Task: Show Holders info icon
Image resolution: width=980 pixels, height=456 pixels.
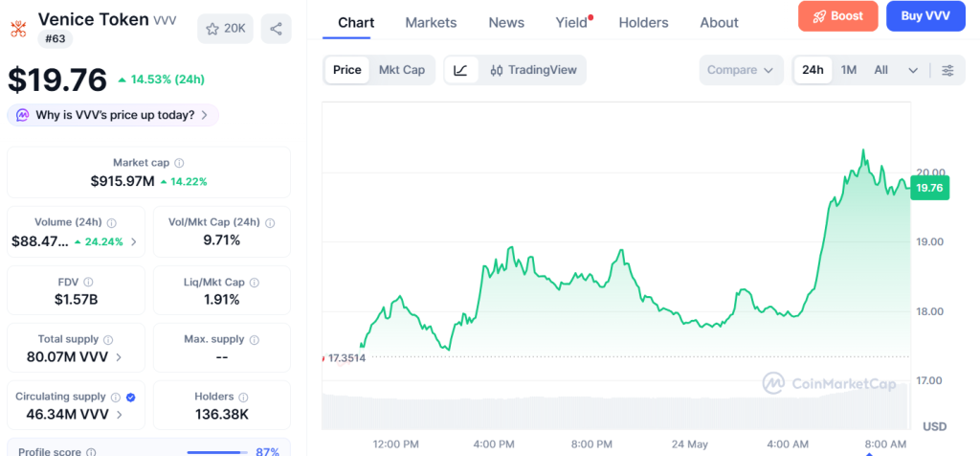Action: coord(244,398)
